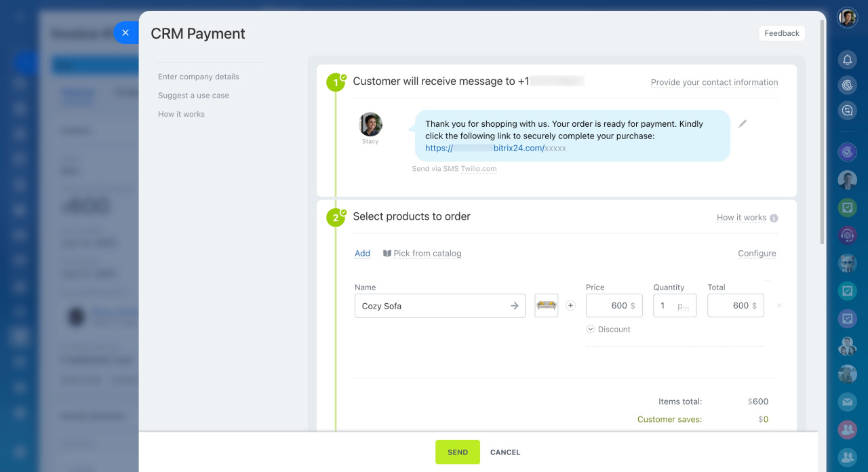
Task: Click the Cancel button
Action: (505, 452)
